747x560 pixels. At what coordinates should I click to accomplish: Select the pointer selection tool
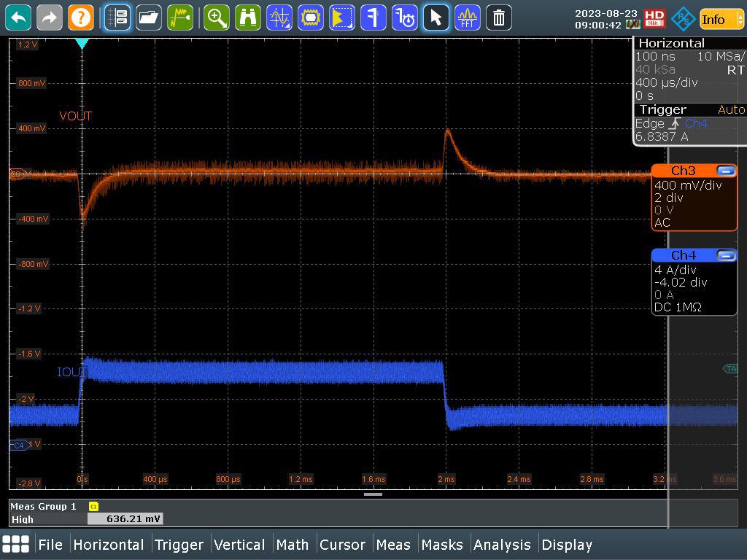[435, 17]
